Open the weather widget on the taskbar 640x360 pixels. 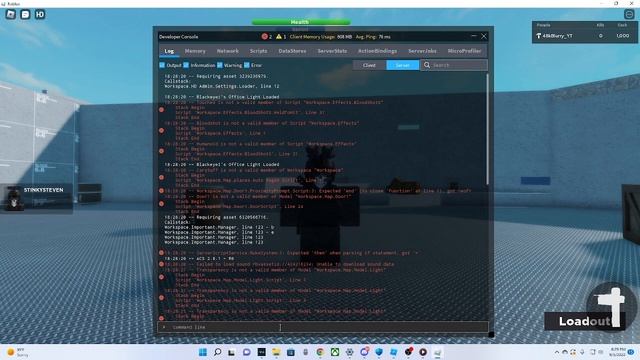pos(17,352)
